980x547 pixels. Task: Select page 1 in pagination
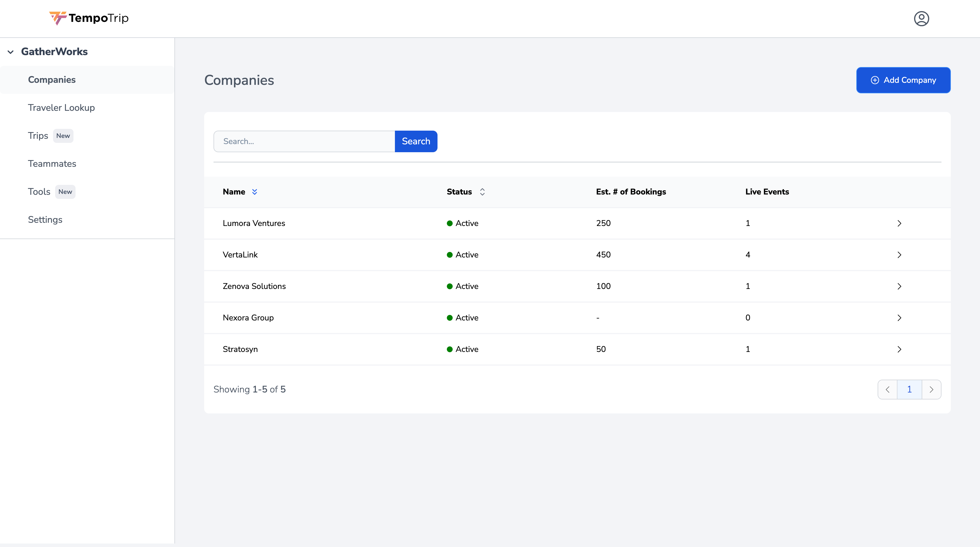pyautogui.click(x=909, y=390)
